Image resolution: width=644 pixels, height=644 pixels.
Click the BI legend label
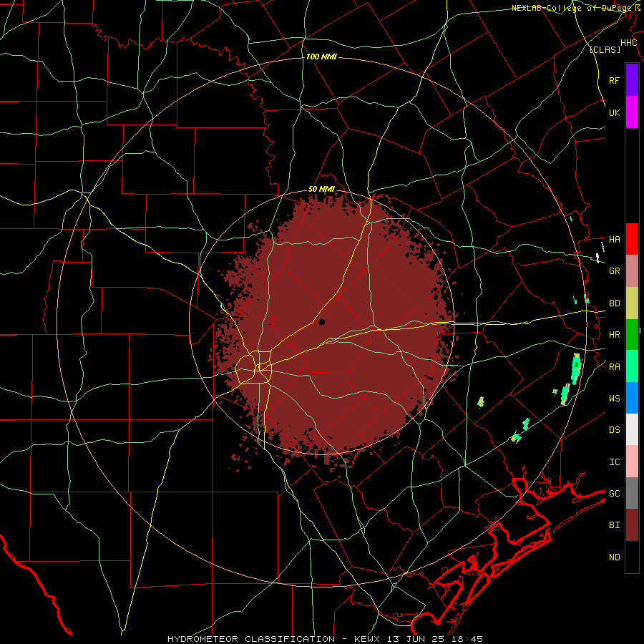click(614, 525)
